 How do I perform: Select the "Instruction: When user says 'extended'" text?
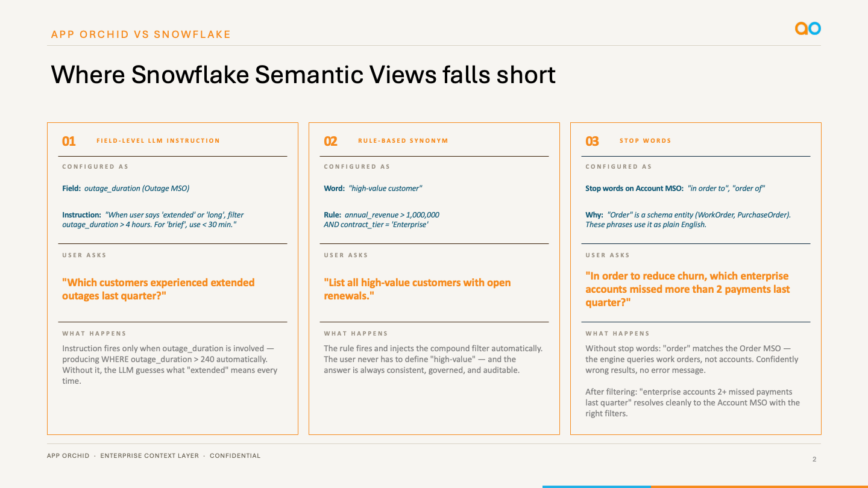click(x=153, y=219)
